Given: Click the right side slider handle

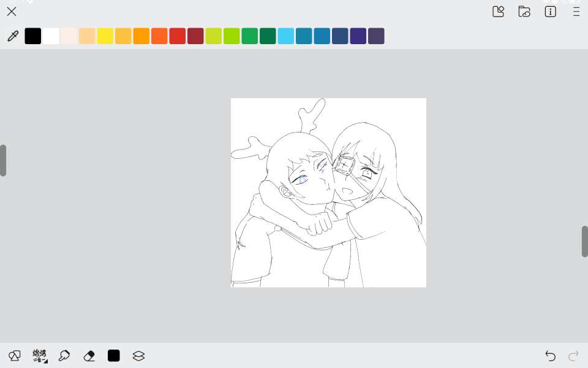Looking at the screenshot, I should click(x=584, y=242).
